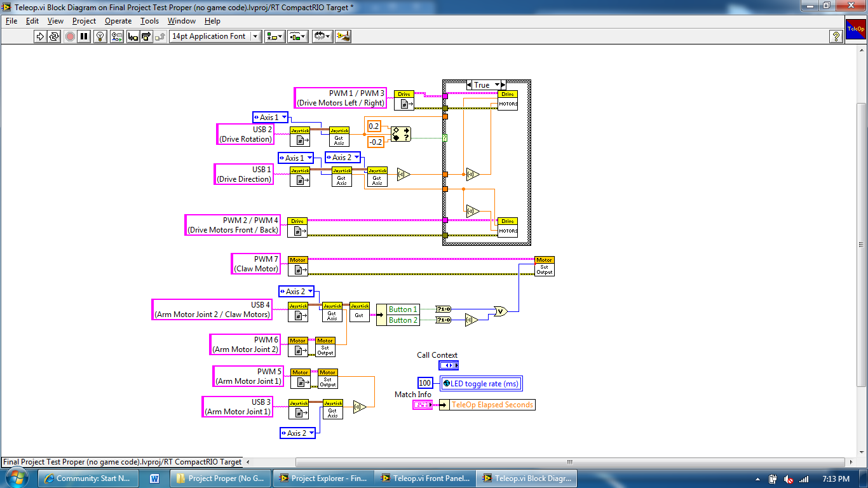The width and height of the screenshot is (868, 488).
Task: Open the Operate menu
Action: click(x=118, y=21)
